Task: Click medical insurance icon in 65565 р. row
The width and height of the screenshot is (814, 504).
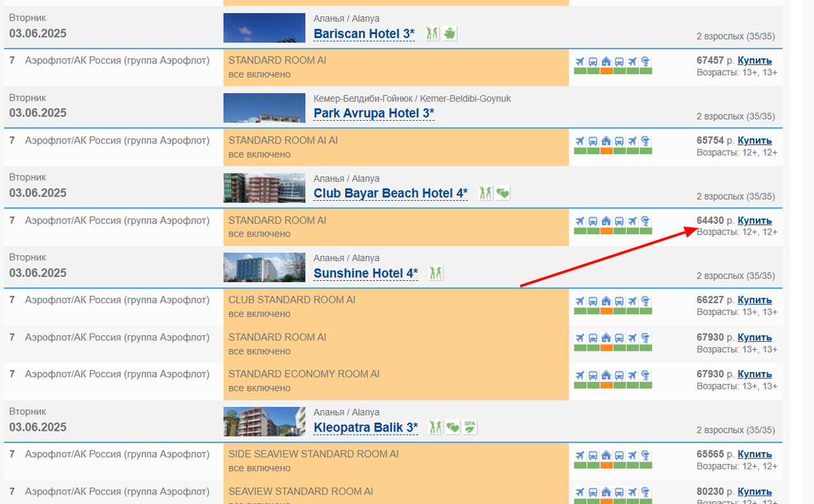Action: 646,456
